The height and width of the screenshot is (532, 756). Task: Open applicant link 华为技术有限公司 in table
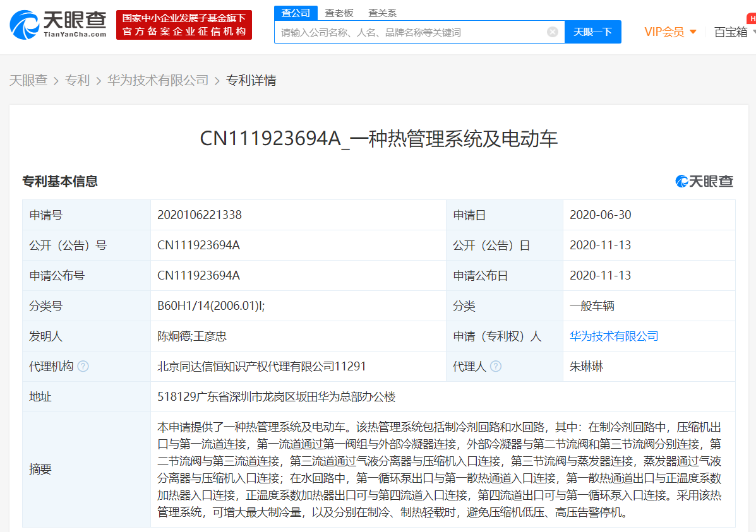614,336
